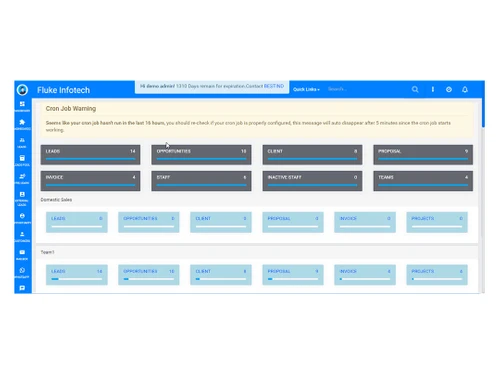Open the dark INVOICE summary card
Image resolution: width=500 pixels, height=375 pixels.
tap(90, 181)
